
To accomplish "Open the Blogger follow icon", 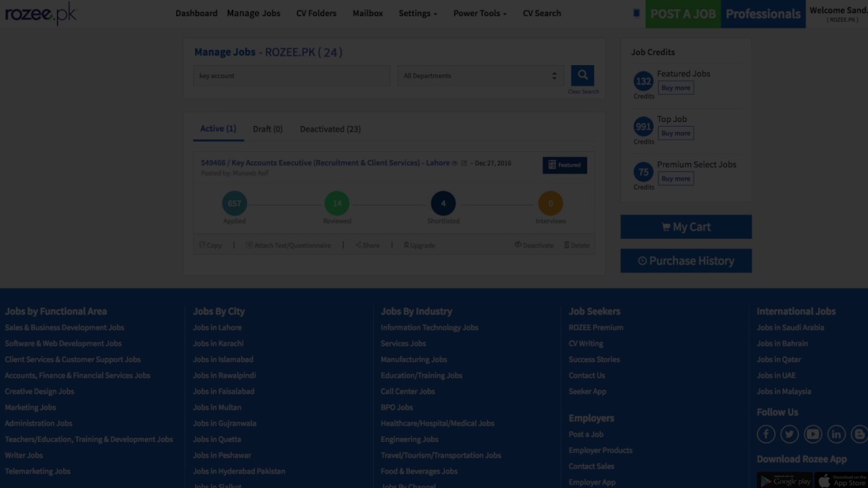I will click(x=860, y=434).
